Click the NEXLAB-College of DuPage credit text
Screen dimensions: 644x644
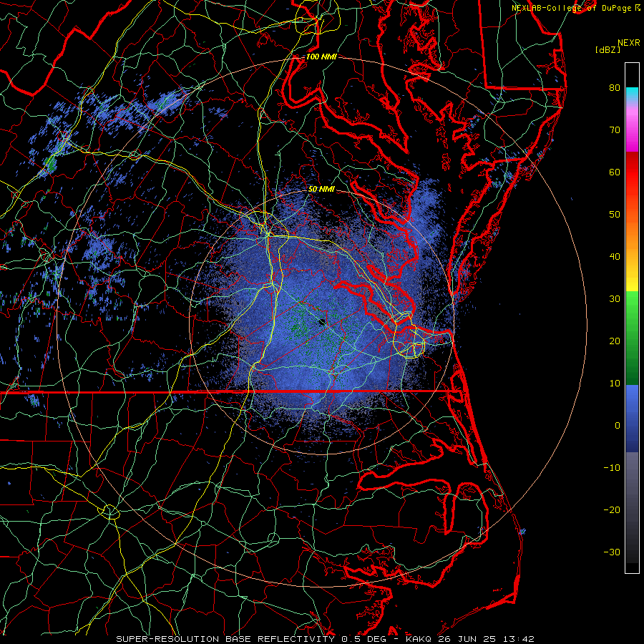(572, 8)
